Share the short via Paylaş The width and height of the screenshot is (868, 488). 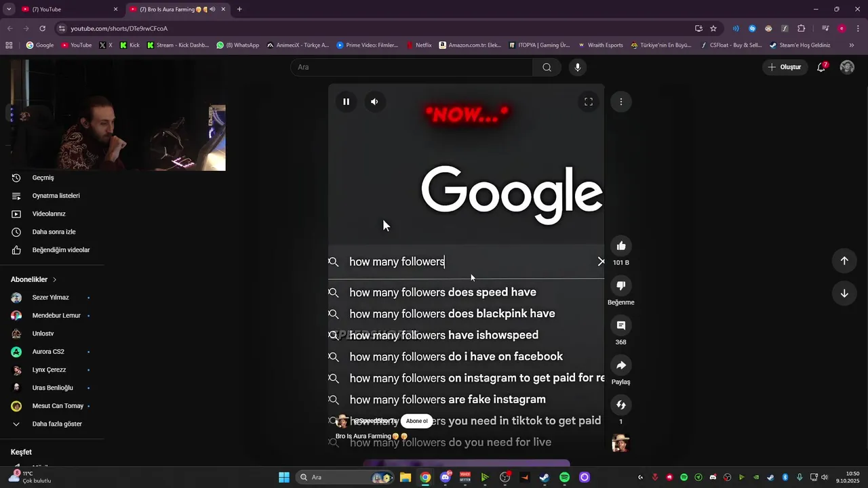pos(621,365)
